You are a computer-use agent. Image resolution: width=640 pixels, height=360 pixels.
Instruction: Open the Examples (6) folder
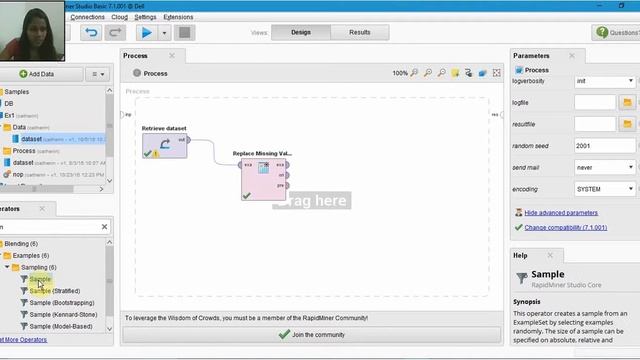click(x=31, y=256)
